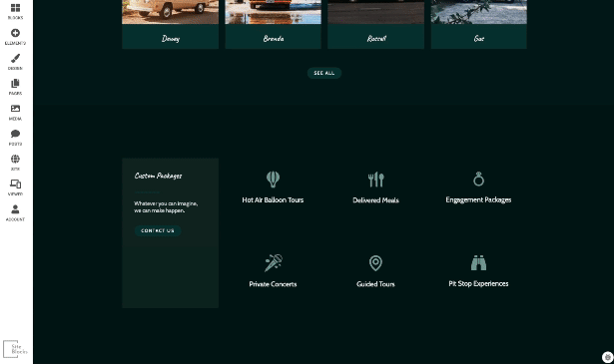614x364 pixels.
Task: Click the Pit Stop Experiences text
Action: (x=478, y=284)
